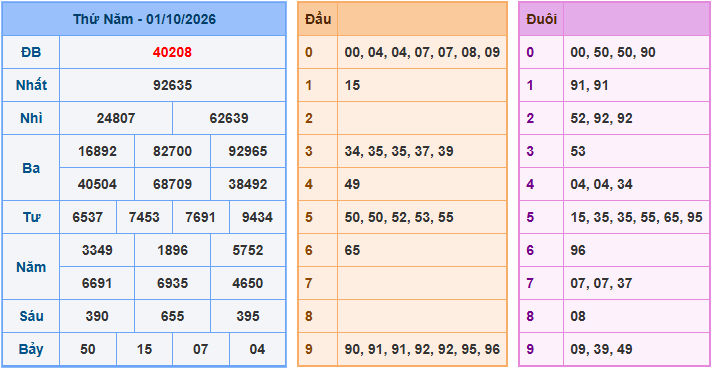
Task: Click Ba prize number 68709
Action: tap(173, 184)
